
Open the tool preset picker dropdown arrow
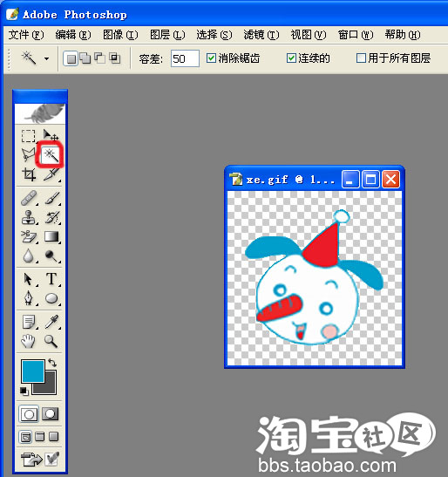(x=46, y=58)
